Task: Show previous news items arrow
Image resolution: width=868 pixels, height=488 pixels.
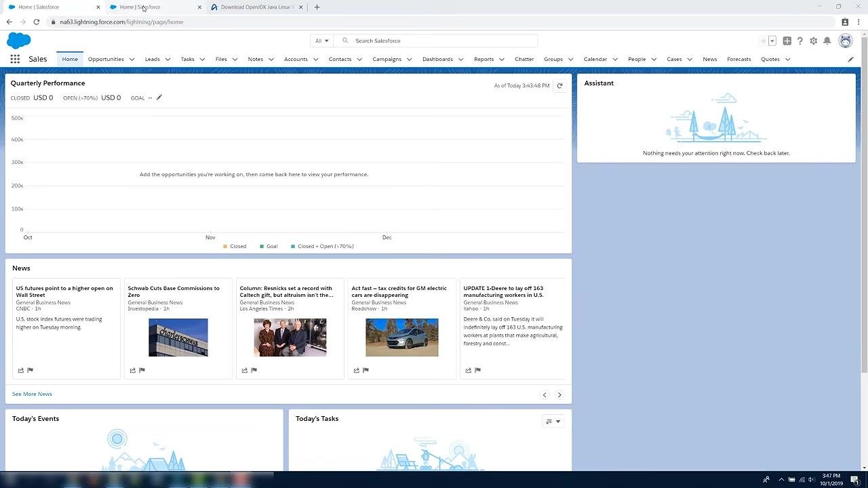Action: pos(545,394)
